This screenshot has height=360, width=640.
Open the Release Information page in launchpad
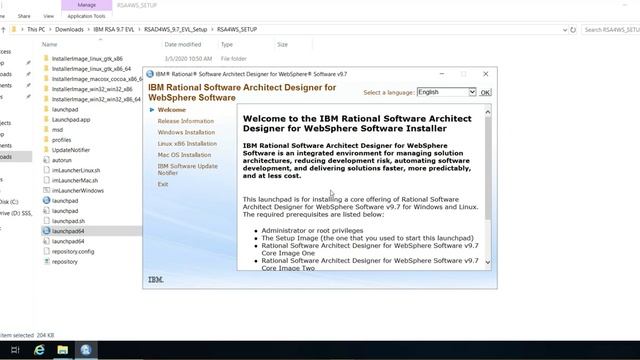tap(186, 121)
